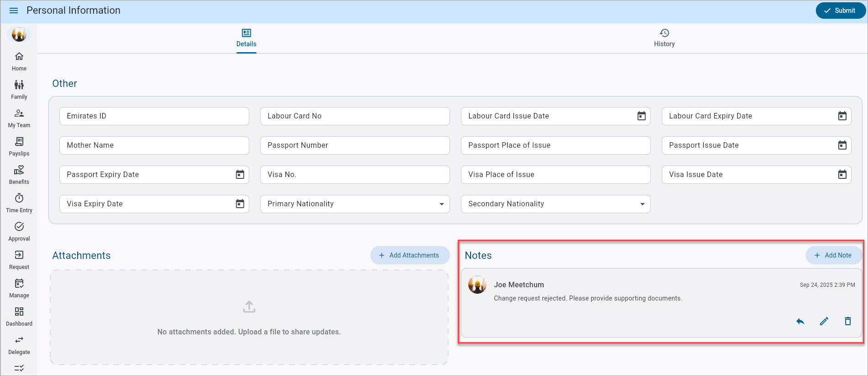Click the Add Attachments button
868x376 pixels.
click(x=410, y=255)
